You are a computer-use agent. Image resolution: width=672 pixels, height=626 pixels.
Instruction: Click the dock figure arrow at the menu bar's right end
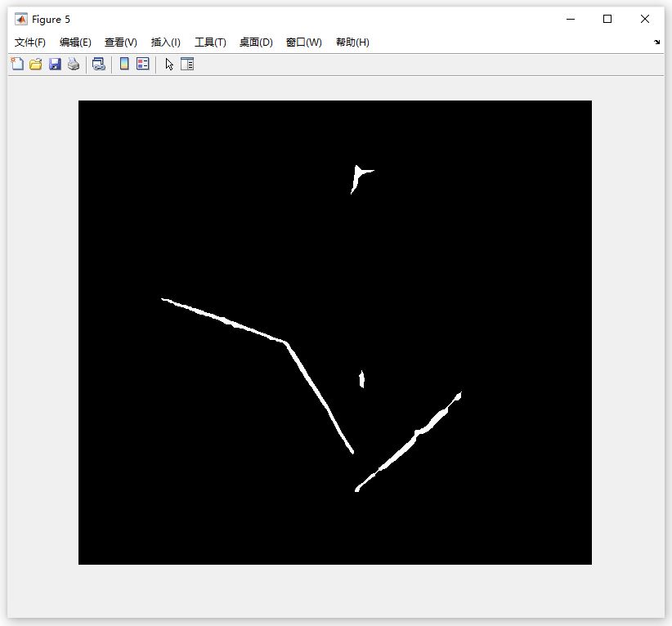click(x=656, y=42)
